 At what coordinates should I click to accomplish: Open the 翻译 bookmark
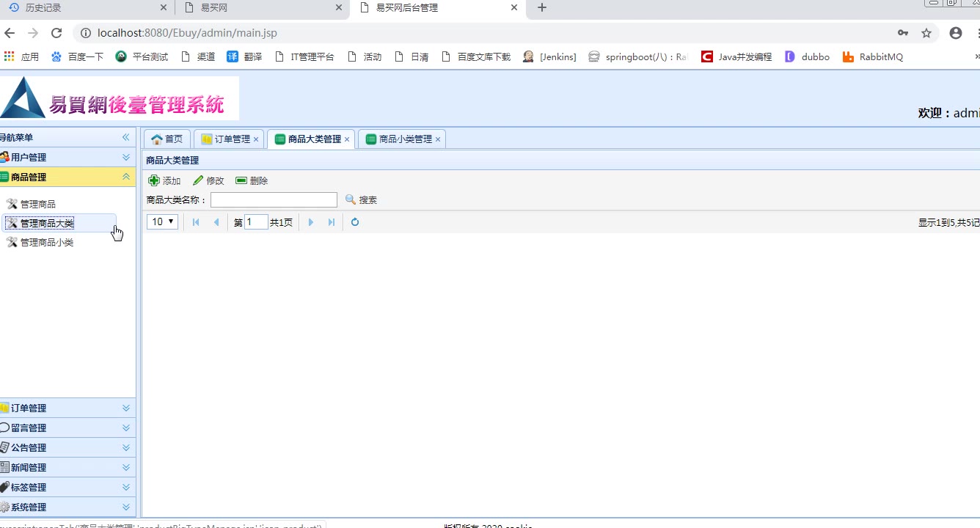tap(244, 56)
